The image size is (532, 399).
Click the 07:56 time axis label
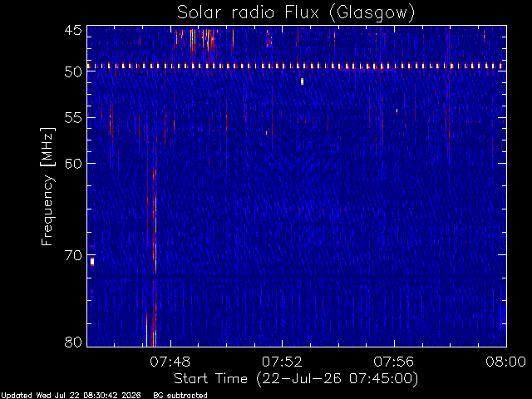tap(394, 362)
